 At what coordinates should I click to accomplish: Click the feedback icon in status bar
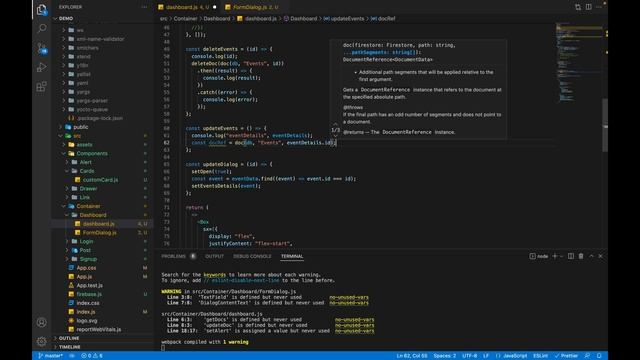[587, 356]
